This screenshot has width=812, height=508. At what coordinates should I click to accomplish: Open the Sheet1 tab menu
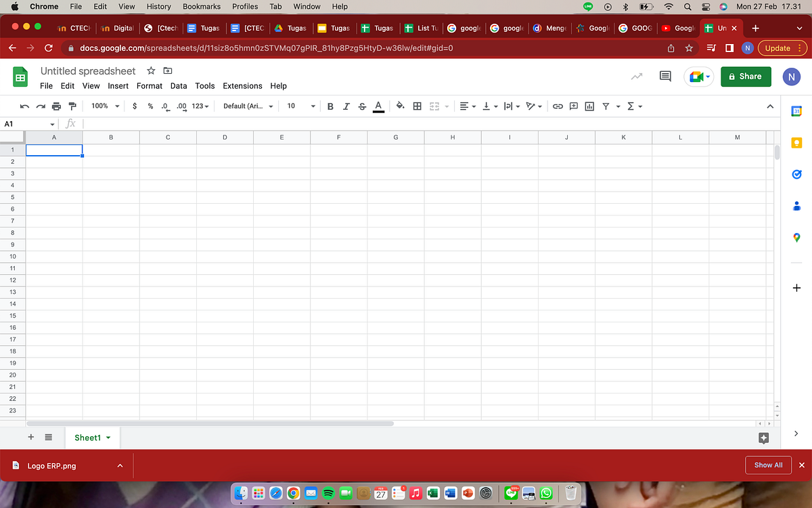click(x=107, y=437)
